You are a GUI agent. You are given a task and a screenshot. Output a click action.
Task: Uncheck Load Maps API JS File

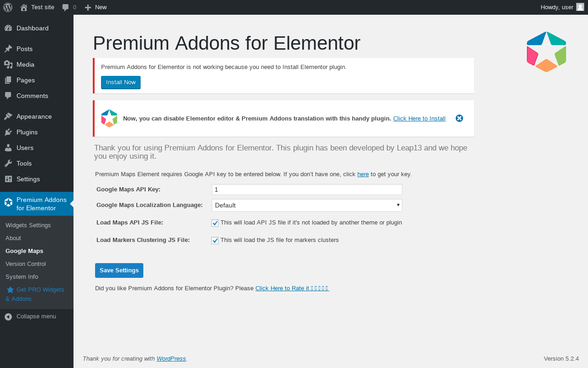(x=215, y=223)
